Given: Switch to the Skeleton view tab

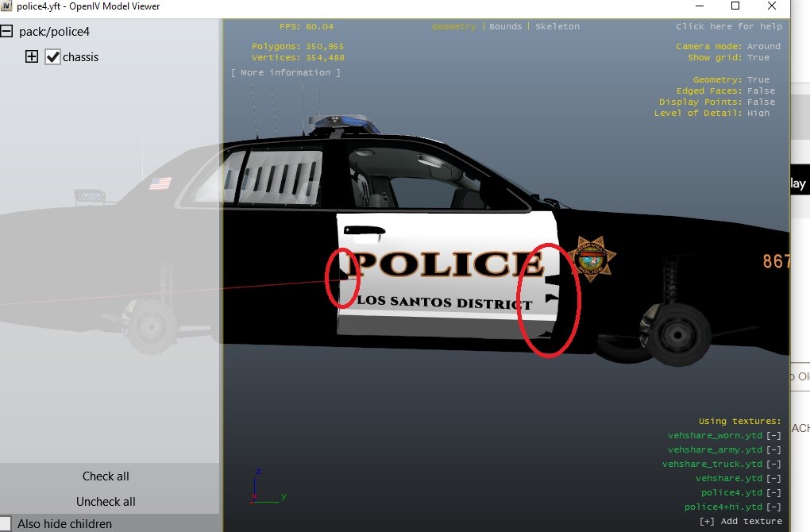Looking at the screenshot, I should click(557, 26).
